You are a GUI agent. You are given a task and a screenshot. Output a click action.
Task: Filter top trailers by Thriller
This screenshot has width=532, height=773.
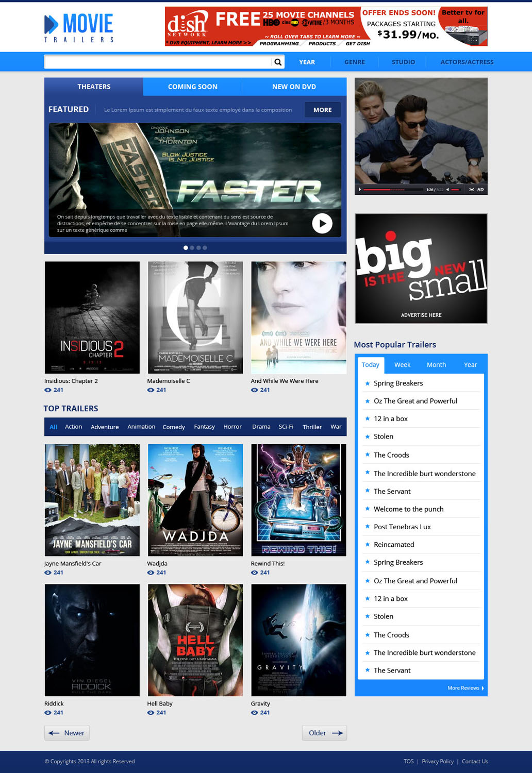tap(312, 427)
